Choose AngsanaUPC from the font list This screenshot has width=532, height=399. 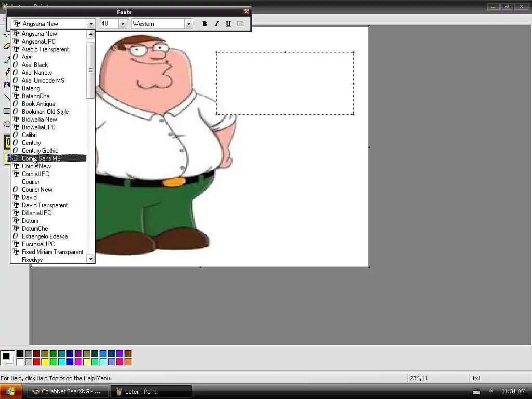point(48,42)
